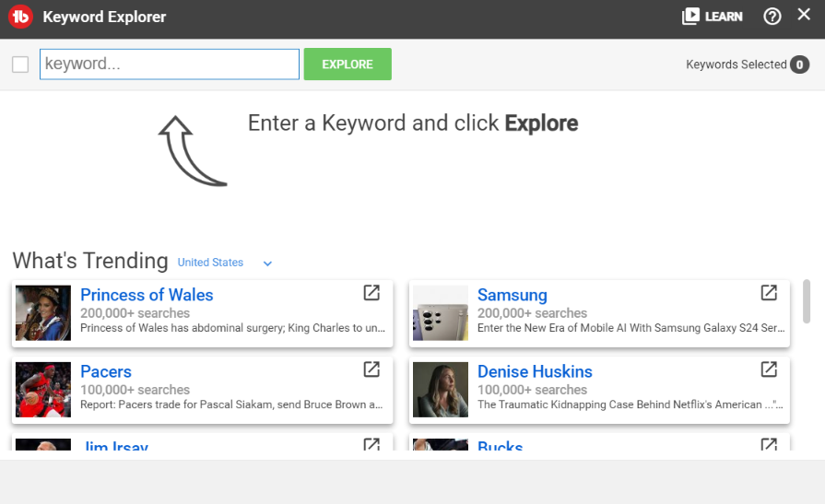Open the Jim Irsay trending keyword
The image size is (825, 504).
[x=116, y=446]
